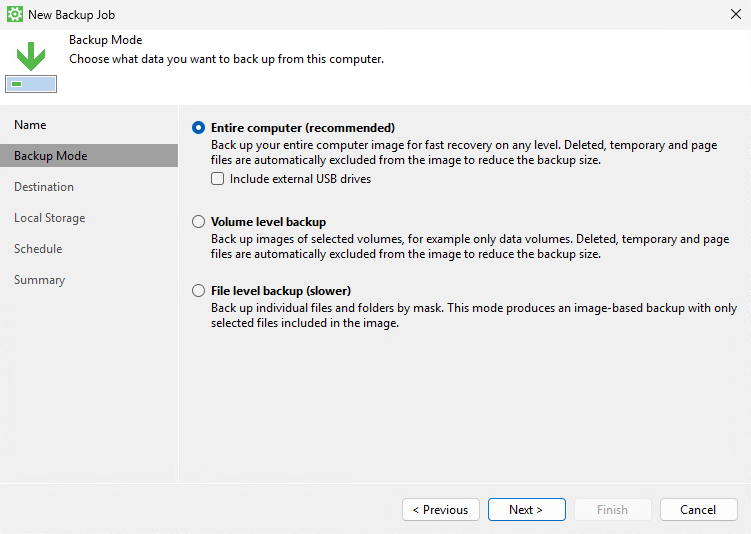The image size is (751, 534).
Task: Click Next to proceed to Destination
Action: click(526, 510)
